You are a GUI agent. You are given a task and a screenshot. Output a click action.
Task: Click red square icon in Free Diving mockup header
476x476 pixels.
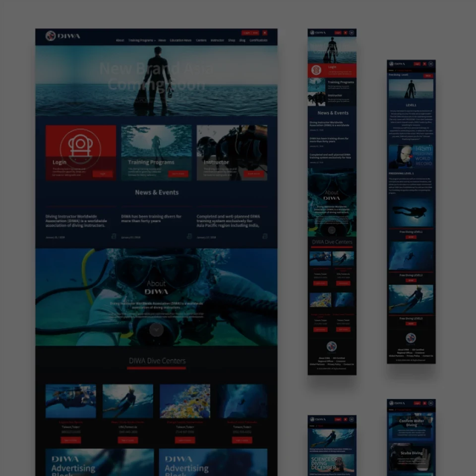click(424, 64)
